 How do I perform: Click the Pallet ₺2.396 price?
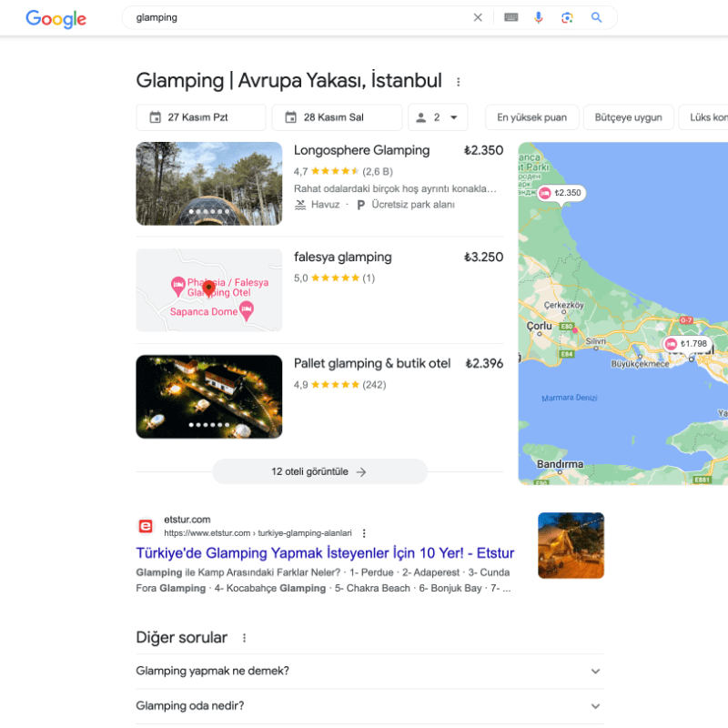click(x=484, y=363)
